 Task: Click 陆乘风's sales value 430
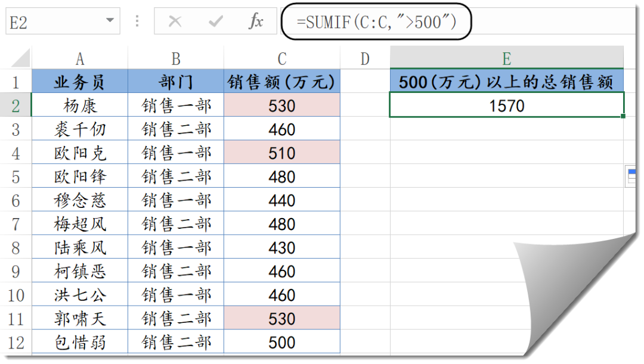click(281, 247)
